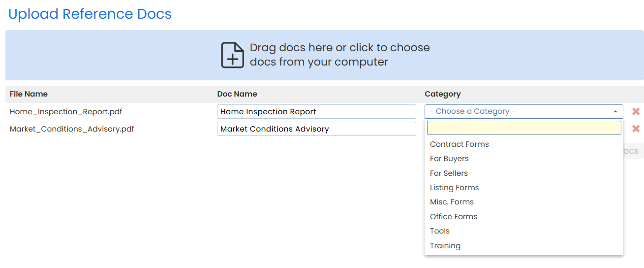Select Office Forms category option
This screenshot has height=268, width=644.
454,217
